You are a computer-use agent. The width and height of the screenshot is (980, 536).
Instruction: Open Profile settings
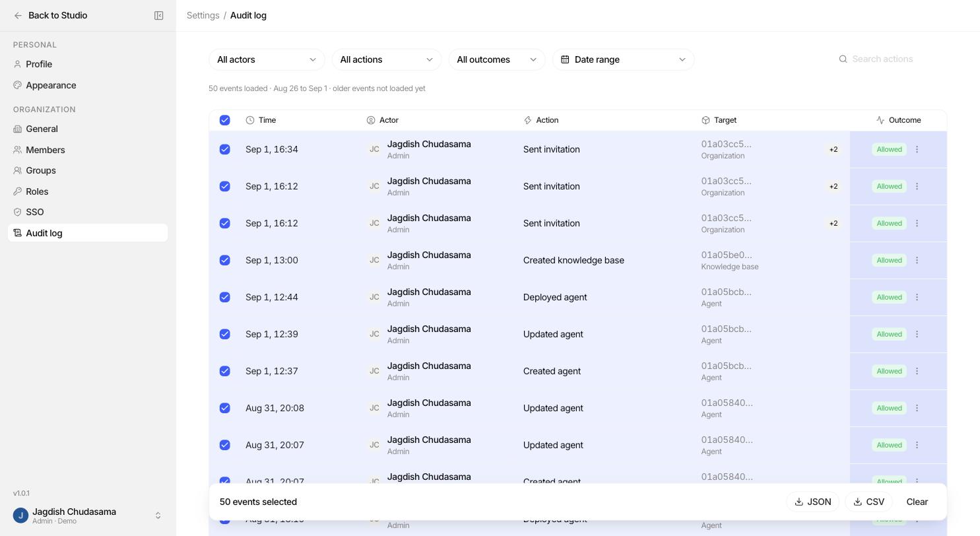(x=88, y=64)
